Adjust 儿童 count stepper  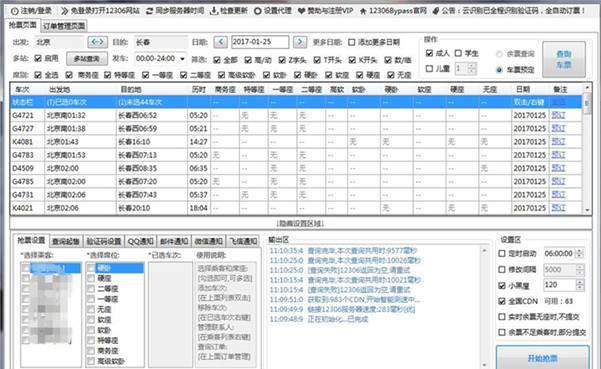472,69
